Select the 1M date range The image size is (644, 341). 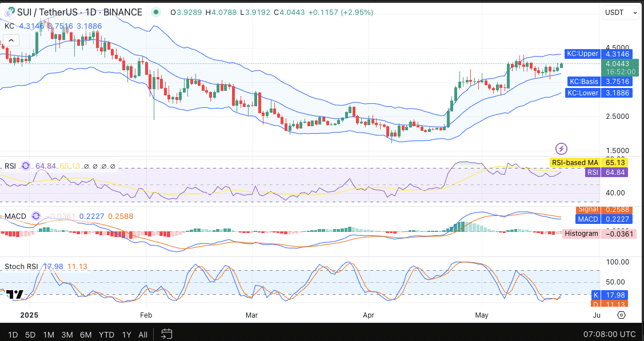(x=49, y=335)
